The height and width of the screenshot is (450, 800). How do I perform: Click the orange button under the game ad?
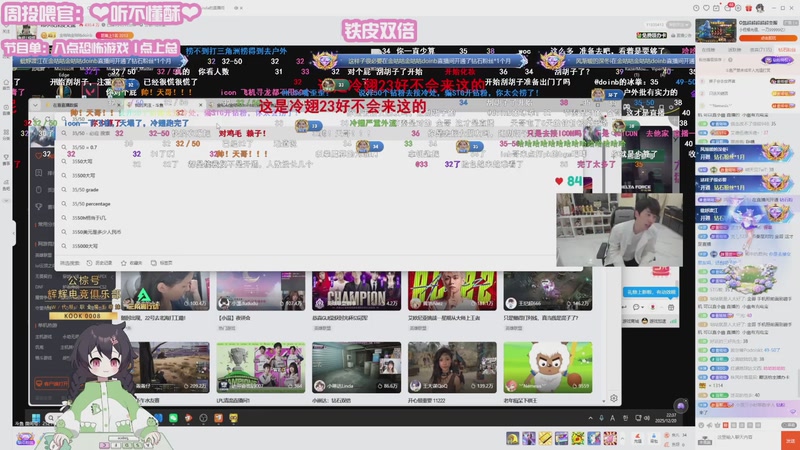coord(768,38)
